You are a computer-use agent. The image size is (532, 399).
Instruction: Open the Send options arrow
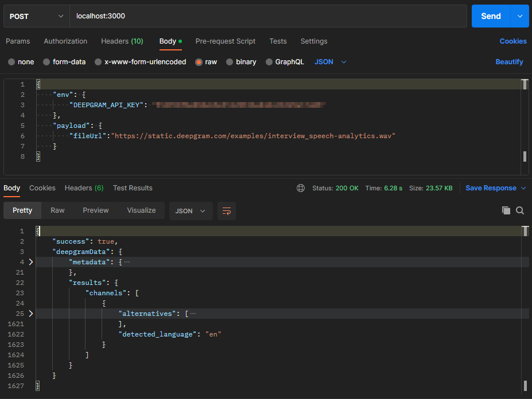coord(520,16)
